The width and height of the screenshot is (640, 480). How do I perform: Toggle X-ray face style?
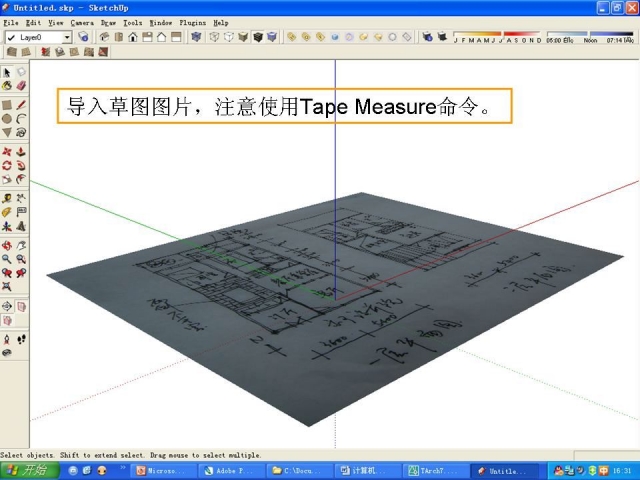tap(196, 37)
